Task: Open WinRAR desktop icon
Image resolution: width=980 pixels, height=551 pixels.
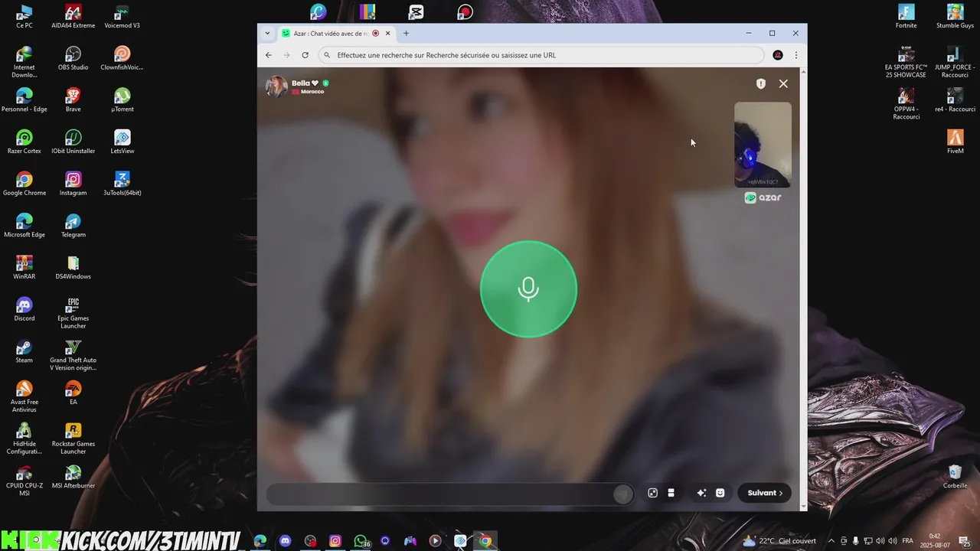Action: pos(24,267)
